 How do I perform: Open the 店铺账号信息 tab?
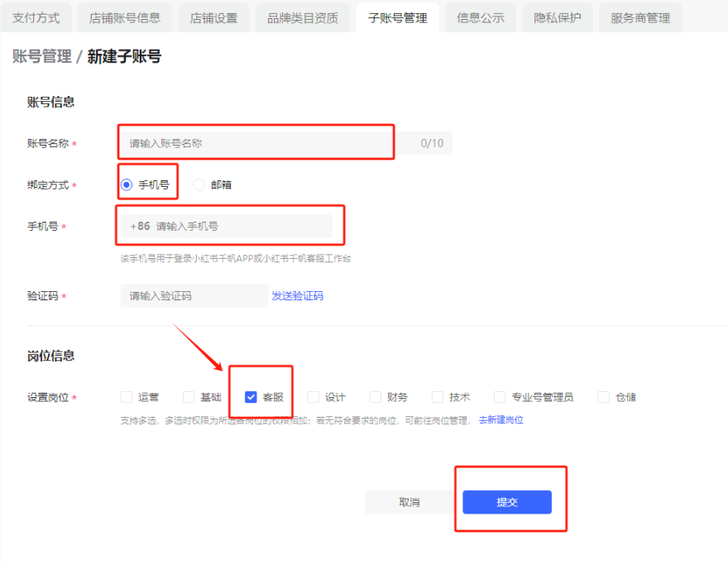tap(125, 17)
